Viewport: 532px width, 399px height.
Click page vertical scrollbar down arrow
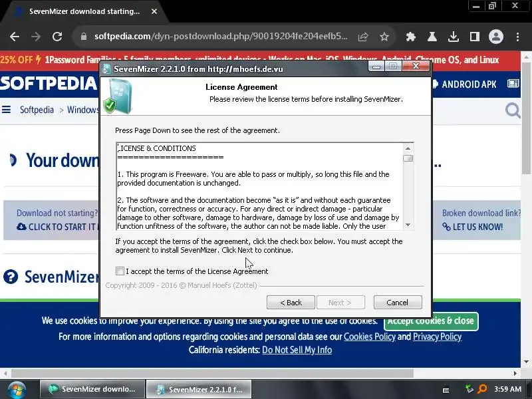point(526,362)
